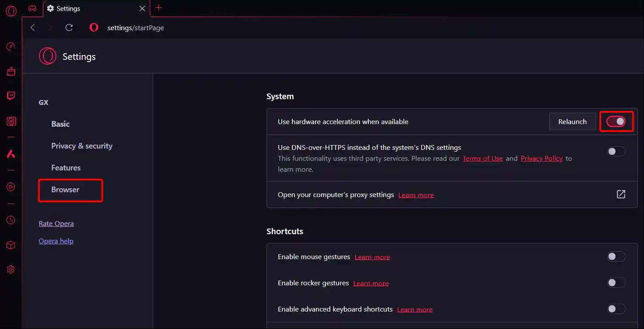The width and height of the screenshot is (644, 329).
Task: Open the GX Control speedometer panel
Action: point(11,47)
